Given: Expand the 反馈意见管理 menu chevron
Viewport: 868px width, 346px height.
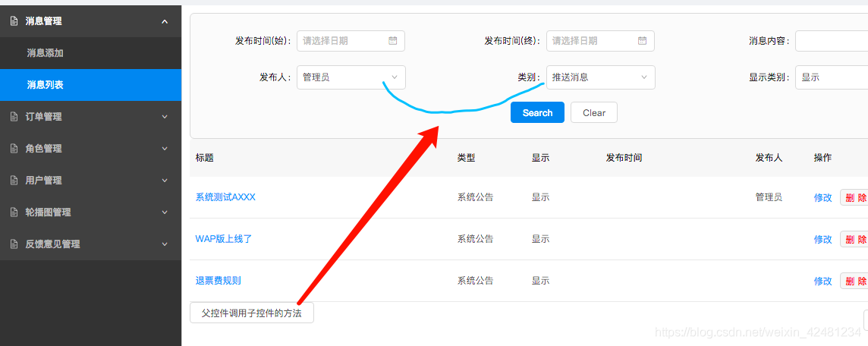Looking at the screenshot, I should (x=165, y=244).
